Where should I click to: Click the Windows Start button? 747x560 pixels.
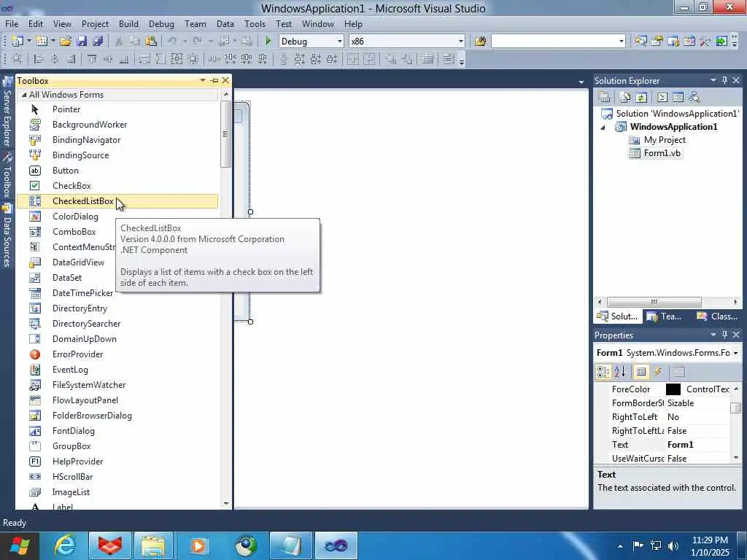coord(19,545)
